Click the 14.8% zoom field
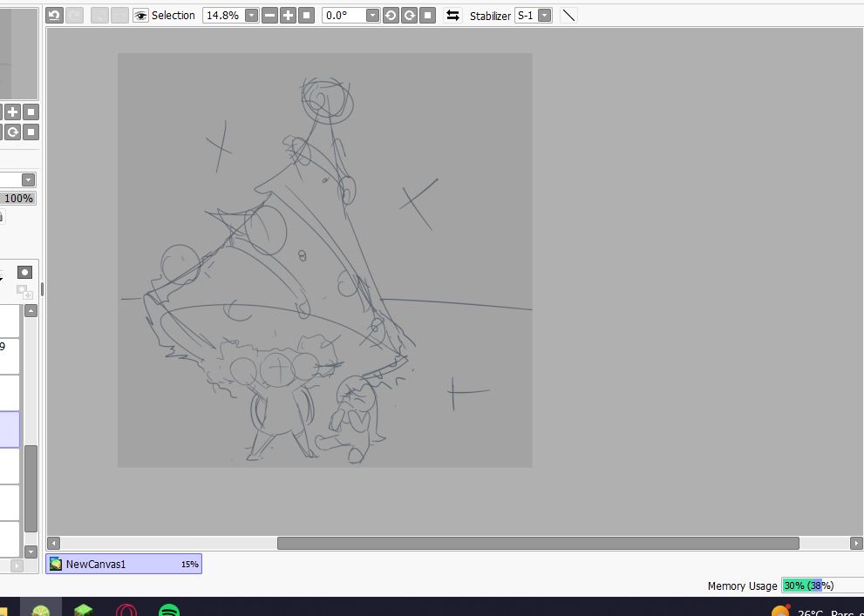 tap(223, 16)
